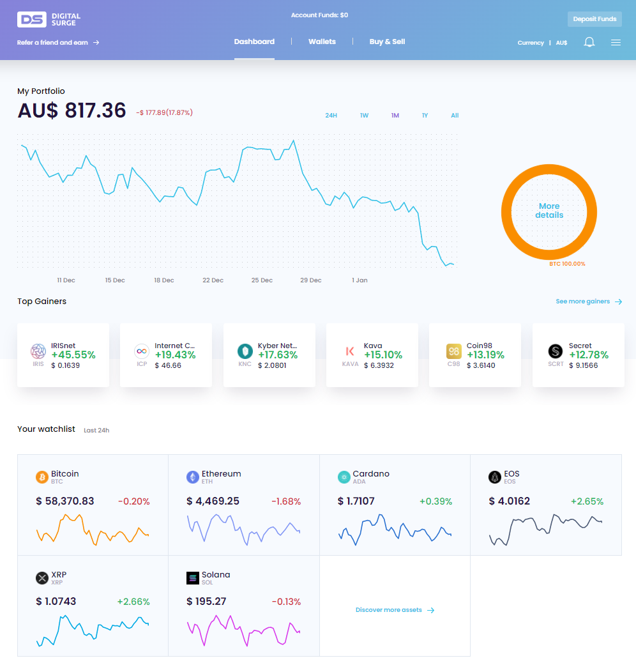Open the Kava +15.10% gainer card
The image size is (636, 672).
[372, 355]
